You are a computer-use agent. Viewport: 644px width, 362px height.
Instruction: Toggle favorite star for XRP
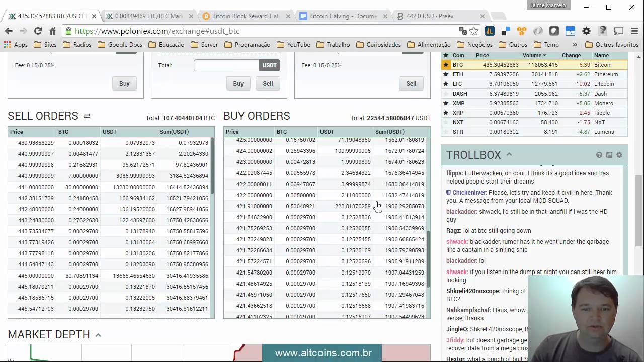click(x=445, y=113)
